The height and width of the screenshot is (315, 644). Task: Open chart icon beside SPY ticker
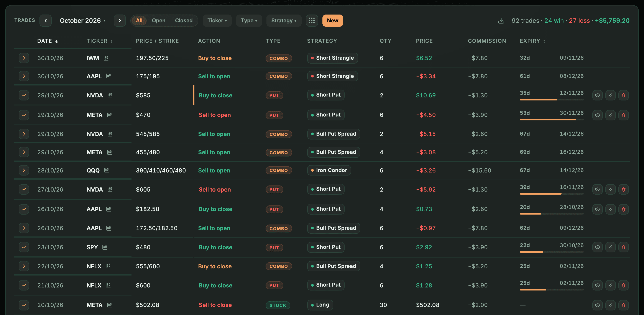(x=105, y=247)
